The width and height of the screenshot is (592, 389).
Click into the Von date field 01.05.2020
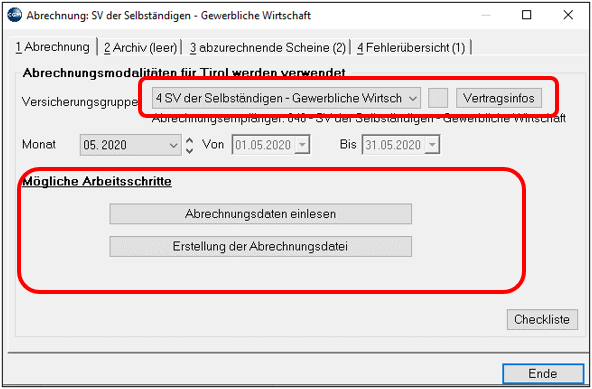tap(264, 145)
